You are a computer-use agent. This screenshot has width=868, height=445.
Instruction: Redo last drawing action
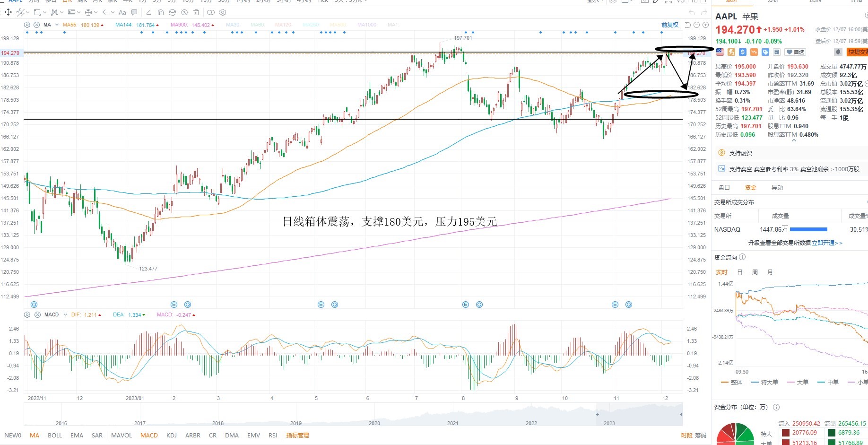(704, 12)
